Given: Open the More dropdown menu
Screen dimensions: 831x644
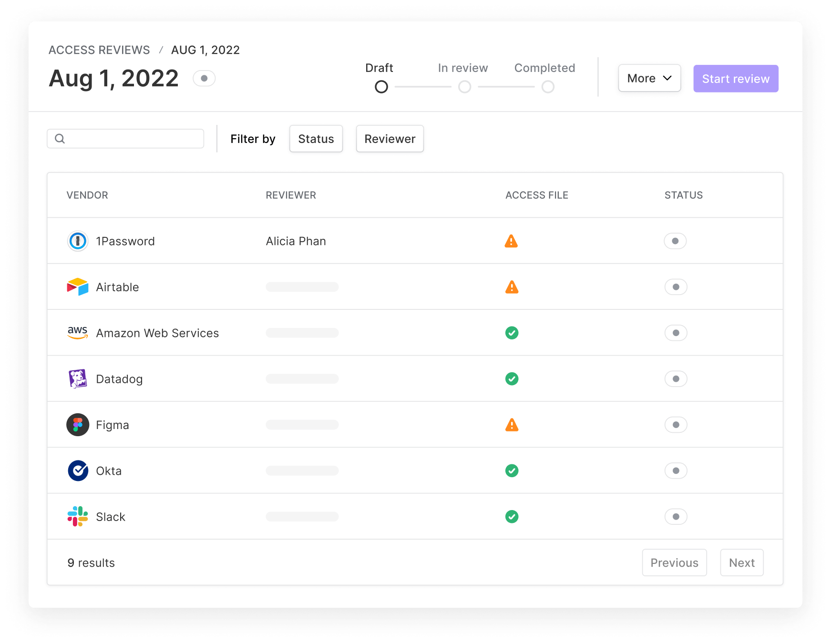Looking at the screenshot, I should (x=649, y=78).
